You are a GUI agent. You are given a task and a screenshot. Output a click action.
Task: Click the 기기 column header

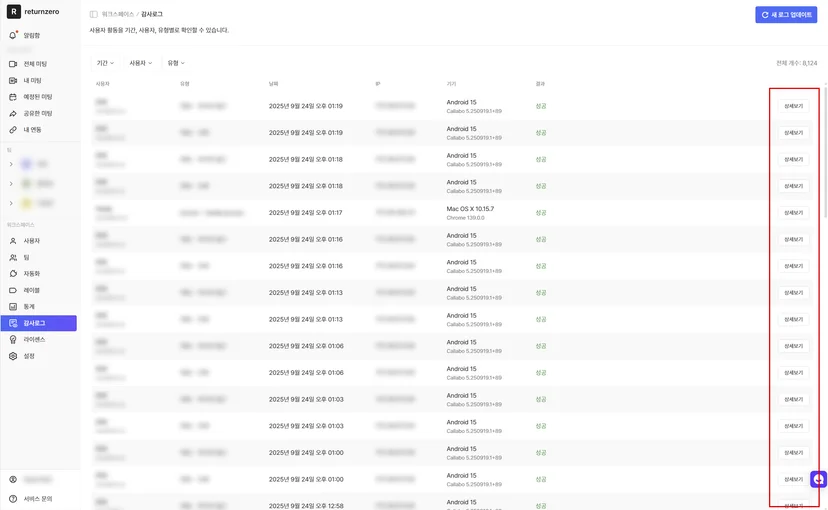coord(451,84)
